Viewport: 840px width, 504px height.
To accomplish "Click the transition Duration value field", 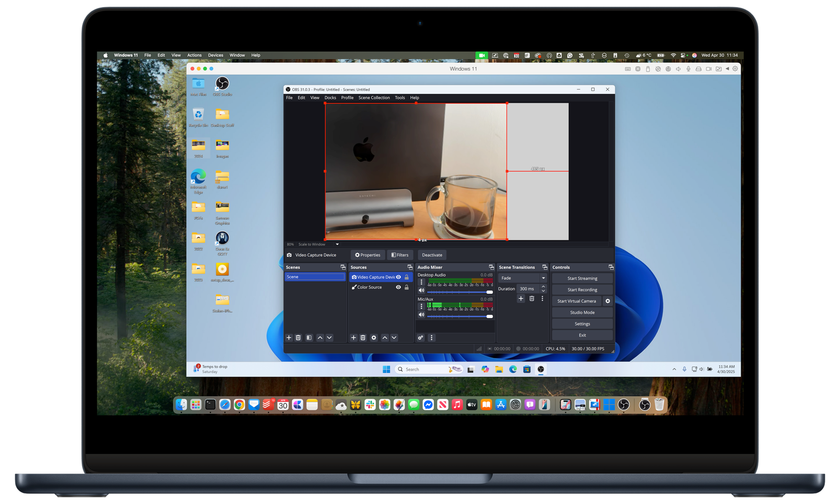I will [x=528, y=289].
